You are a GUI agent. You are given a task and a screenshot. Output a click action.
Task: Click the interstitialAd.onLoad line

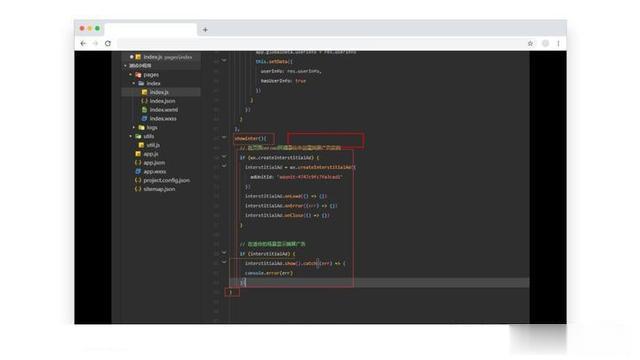pos(286,196)
